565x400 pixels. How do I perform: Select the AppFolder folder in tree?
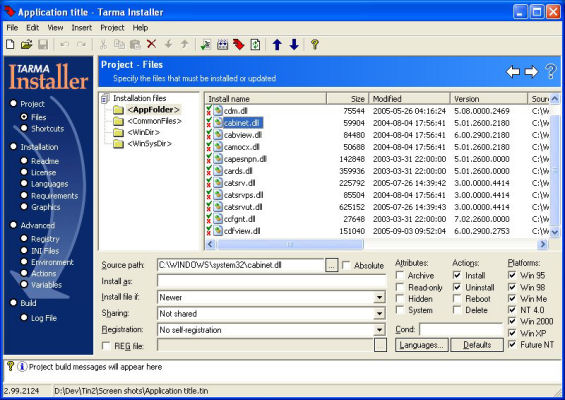pyautogui.click(x=153, y=110)
